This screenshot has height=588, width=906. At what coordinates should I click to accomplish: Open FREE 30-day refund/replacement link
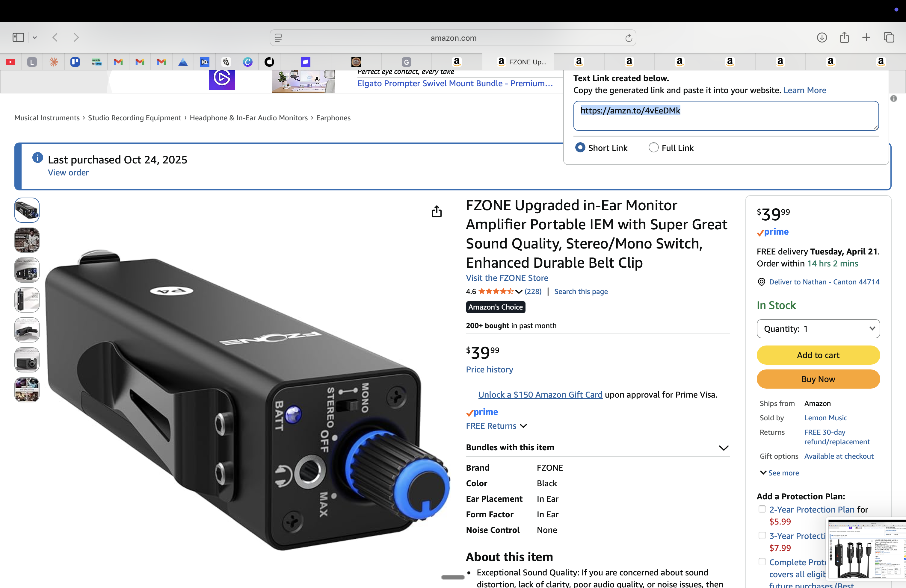pyautogui.click(x=837, y=437)
